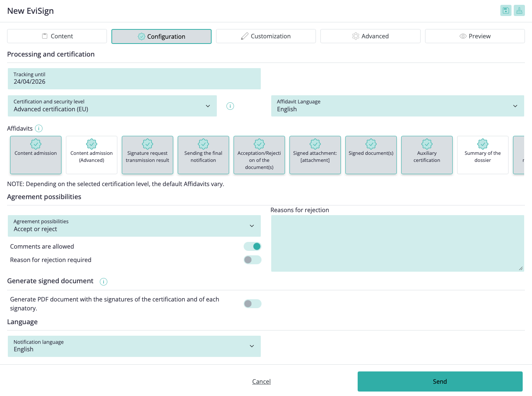Click the resize handle of Reasons textarea
Screen dimensions: 532x396
[x=521, y=268]
